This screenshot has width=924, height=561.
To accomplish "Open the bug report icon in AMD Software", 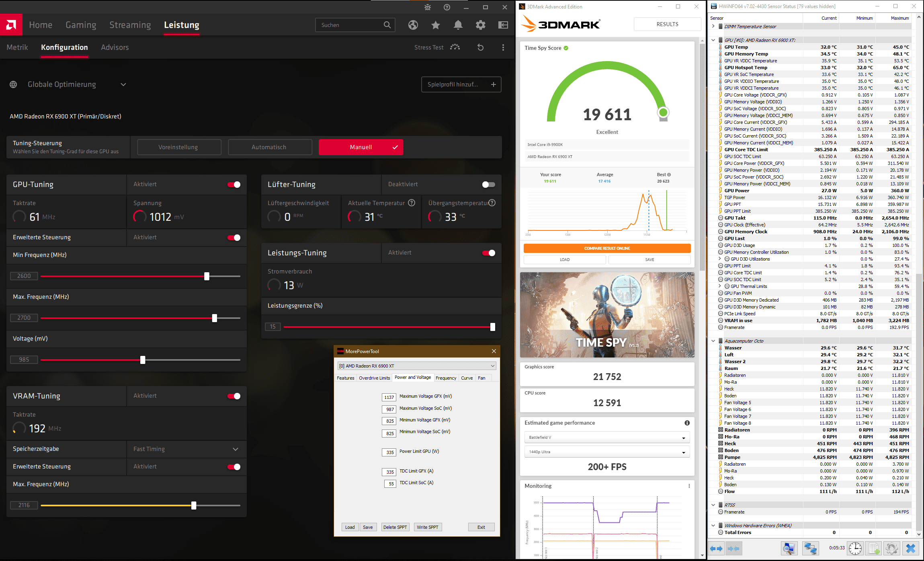I will (428, 7).
